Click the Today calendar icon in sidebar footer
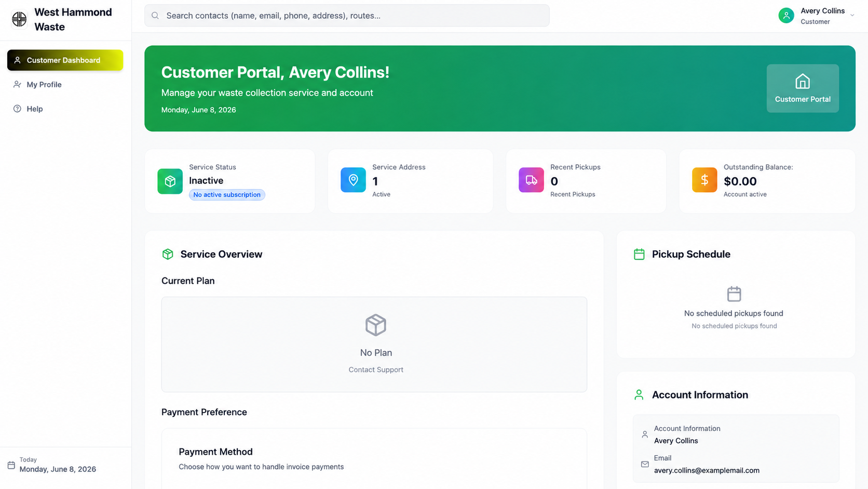The width and height of the screenshot is (868, 489). (11, 465)
